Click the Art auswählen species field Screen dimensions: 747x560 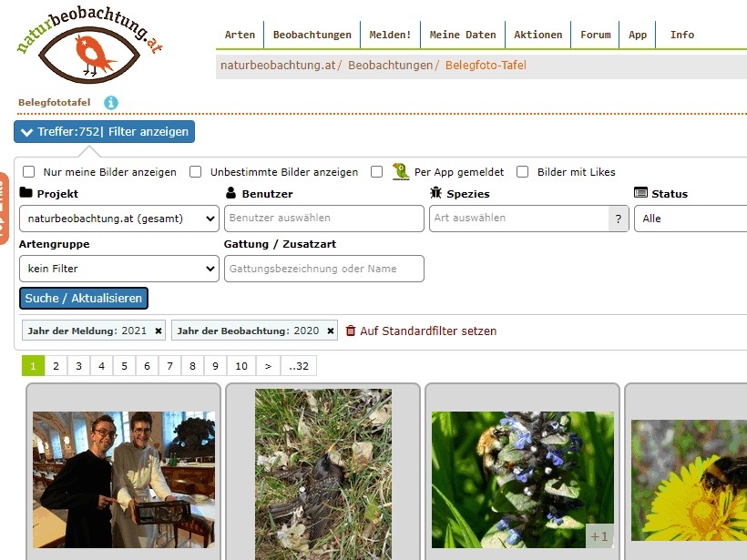(x=519, y=219)
